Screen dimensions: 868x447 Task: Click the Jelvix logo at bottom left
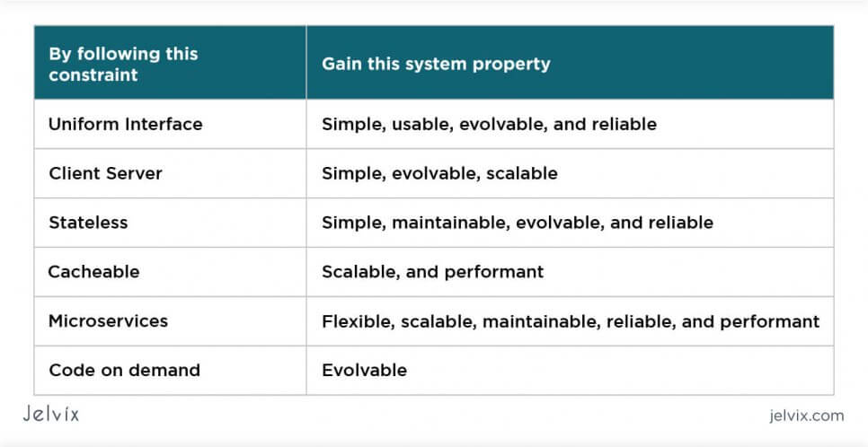[51, 414]
